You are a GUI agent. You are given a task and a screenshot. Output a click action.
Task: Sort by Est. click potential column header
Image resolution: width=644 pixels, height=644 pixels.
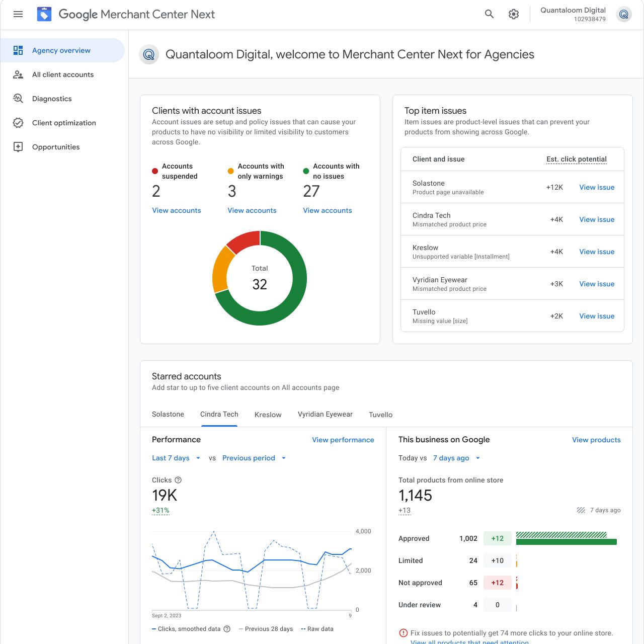pyautogui.click(x=577, y=159)
